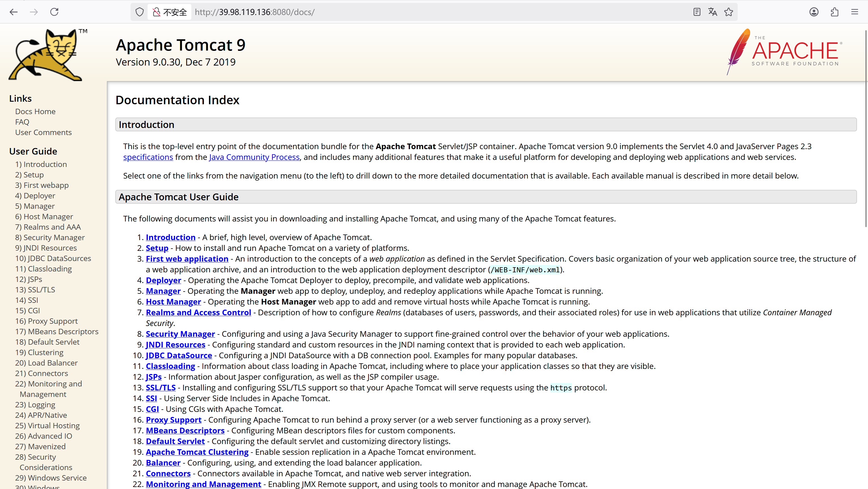Screen dimensions: 868x489
Task: Click the browser back arrow
Action: [x=14, y=12]
